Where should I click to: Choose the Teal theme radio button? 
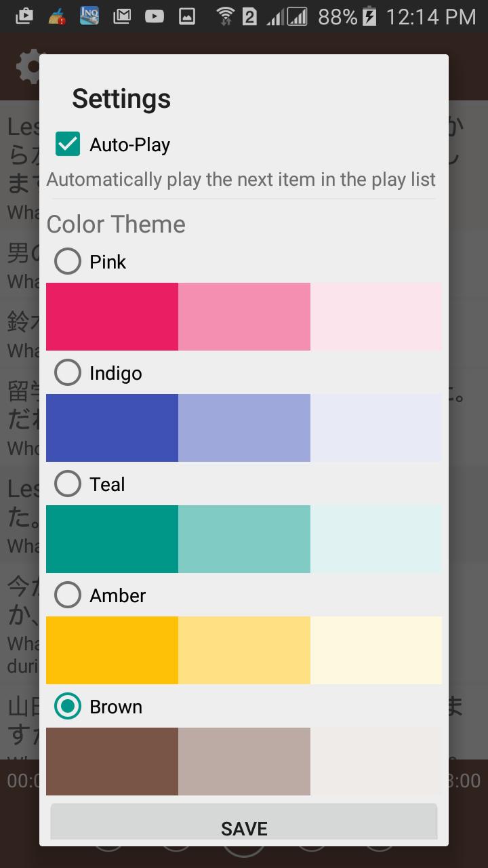[68, 484]
